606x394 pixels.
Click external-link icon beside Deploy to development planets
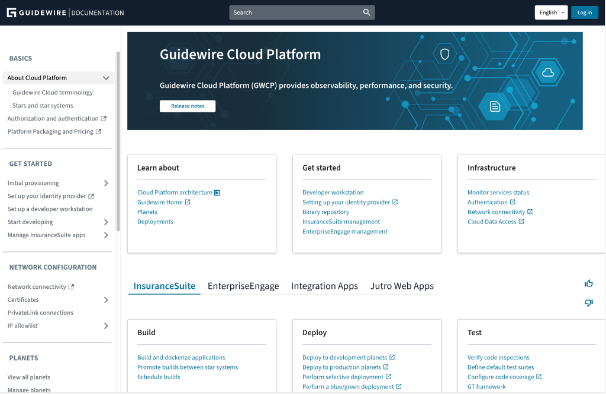(392, 357)
